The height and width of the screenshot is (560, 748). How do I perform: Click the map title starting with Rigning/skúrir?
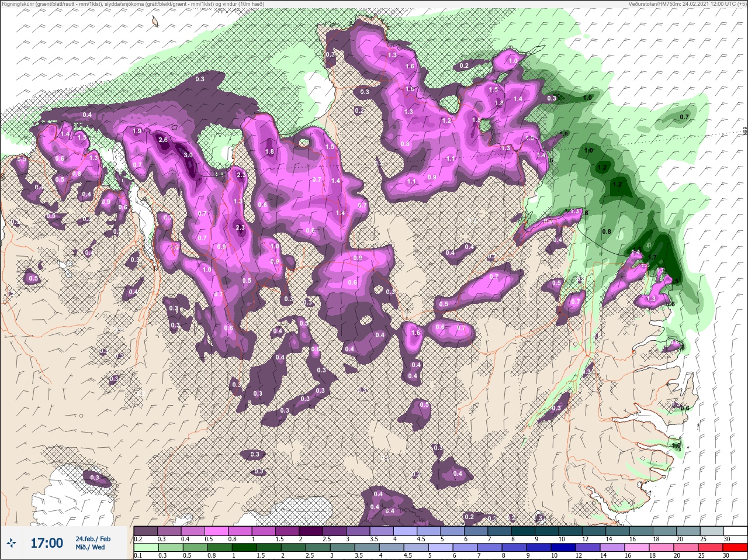(133, 4)
